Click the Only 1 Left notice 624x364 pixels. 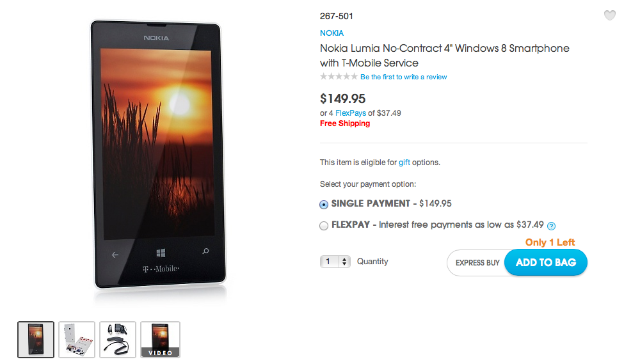pos(550,242)
